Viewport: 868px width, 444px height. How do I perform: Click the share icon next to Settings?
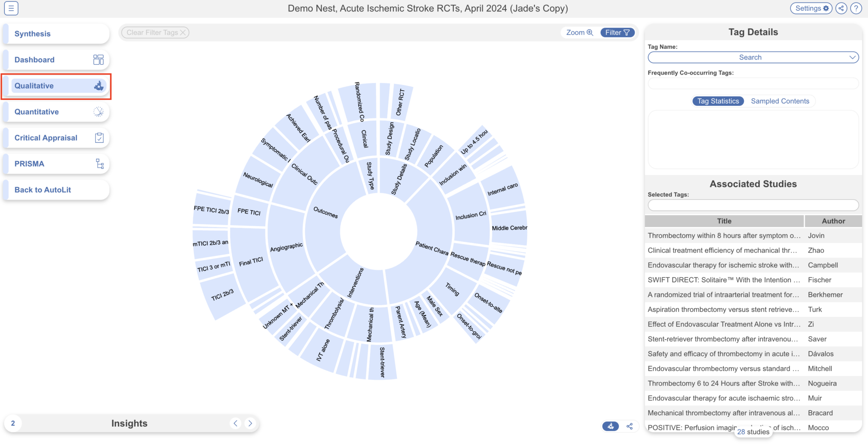point(841,8)
